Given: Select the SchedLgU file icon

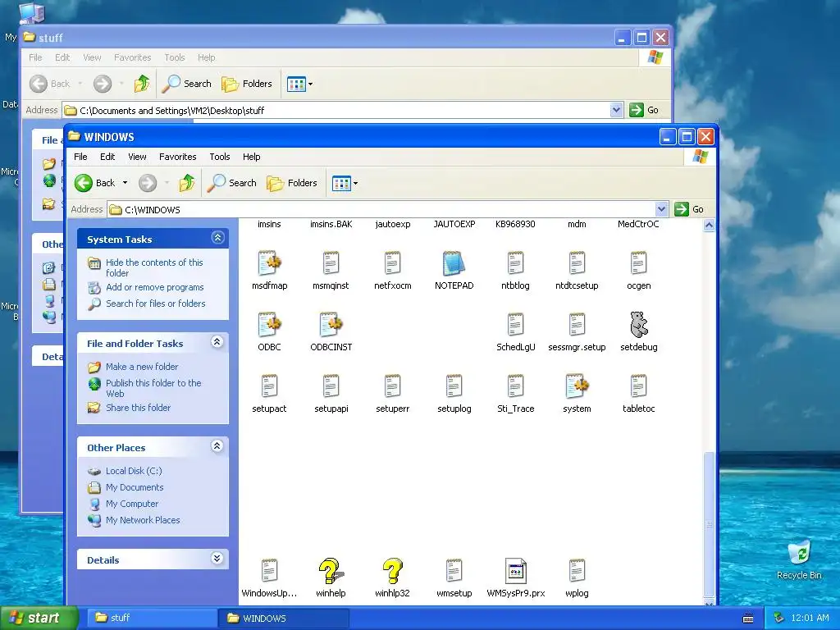Looking at the screenshot, I should point(515,325).
